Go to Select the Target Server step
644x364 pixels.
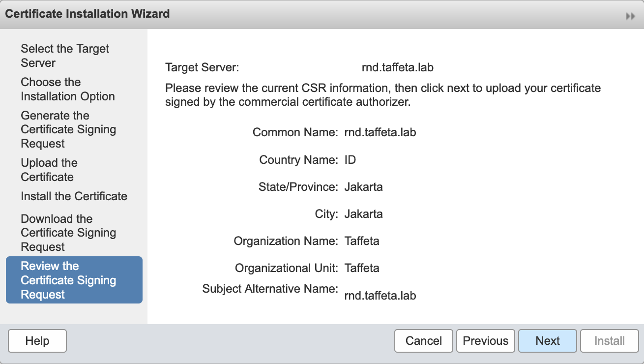(x=65, y=56)
